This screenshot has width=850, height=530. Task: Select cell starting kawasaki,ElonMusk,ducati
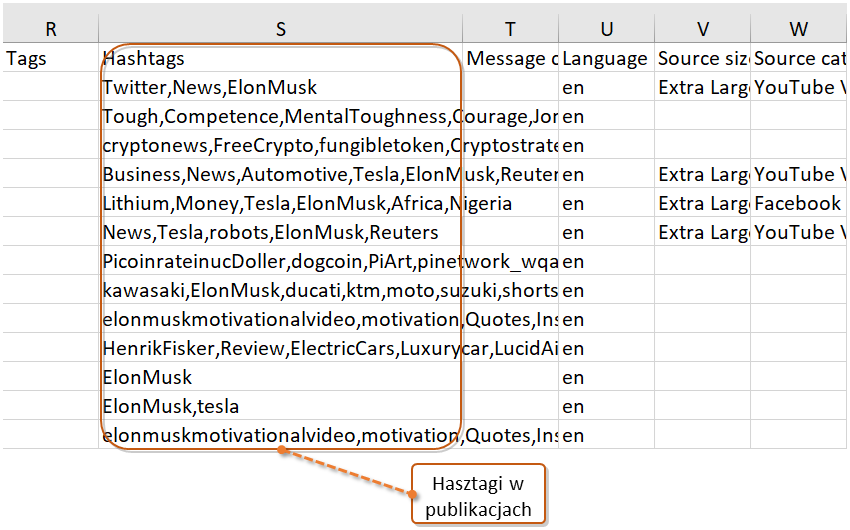click(x=280, y=290)
